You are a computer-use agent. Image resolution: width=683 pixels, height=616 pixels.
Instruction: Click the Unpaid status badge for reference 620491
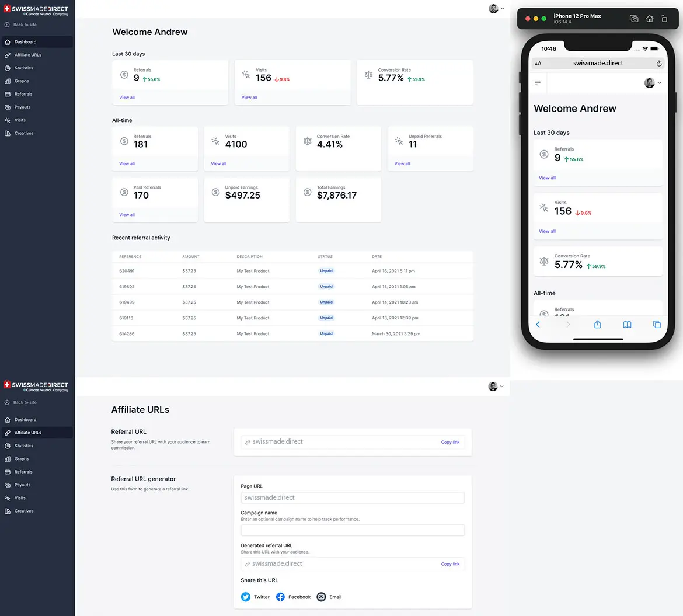point(326,270)
